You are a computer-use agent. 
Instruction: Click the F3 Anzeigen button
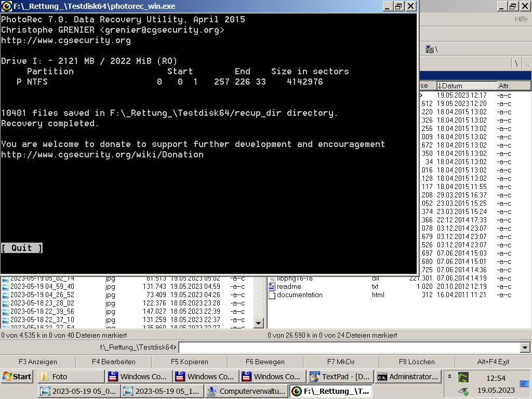tap(38, 362)
